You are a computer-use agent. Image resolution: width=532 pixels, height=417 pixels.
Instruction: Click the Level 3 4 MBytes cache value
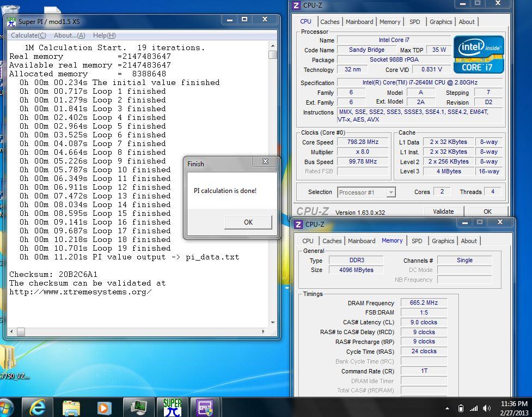(x=449, y=172)
